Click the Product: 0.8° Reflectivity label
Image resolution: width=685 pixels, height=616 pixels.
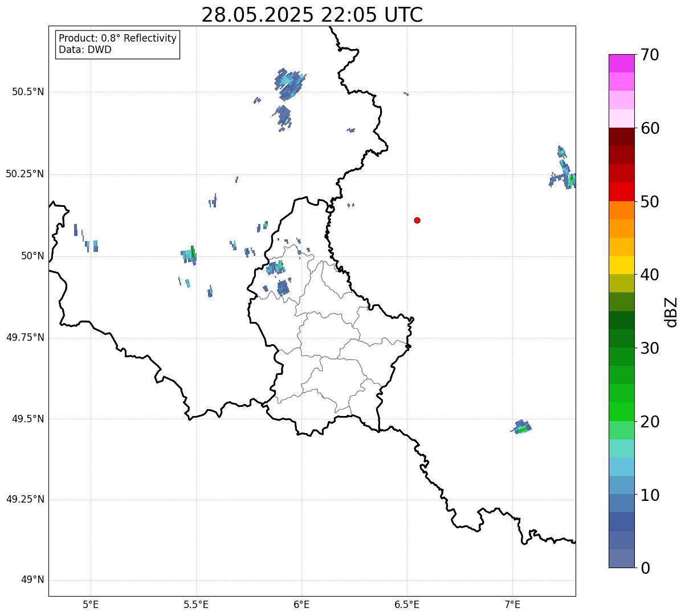(118, 38)
